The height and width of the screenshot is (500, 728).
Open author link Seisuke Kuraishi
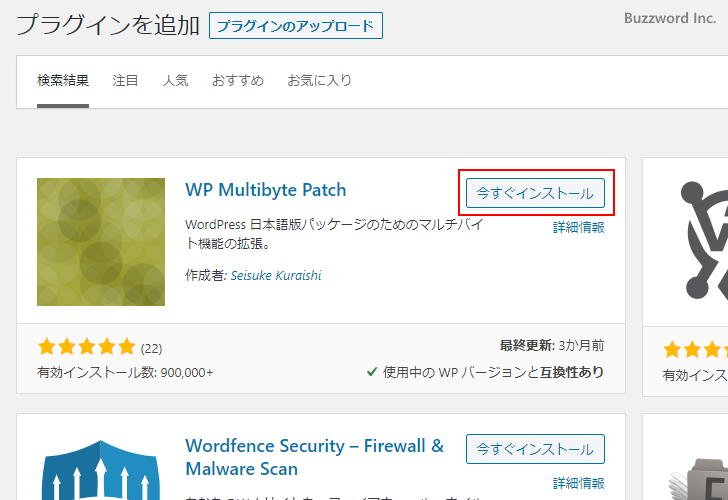(x=276, y=275)
